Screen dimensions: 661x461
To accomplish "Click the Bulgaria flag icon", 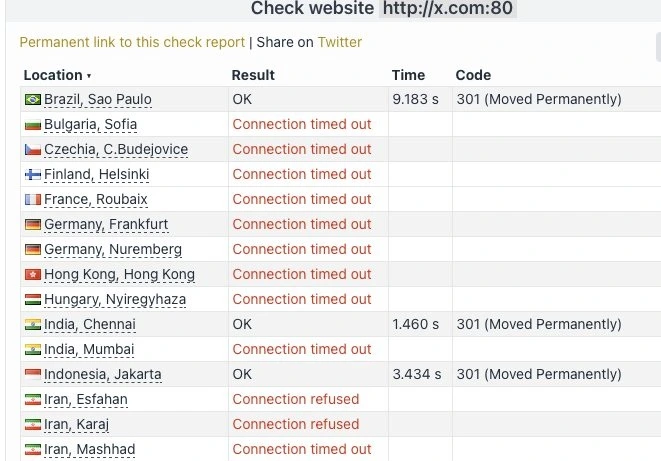I will [32, 125].
